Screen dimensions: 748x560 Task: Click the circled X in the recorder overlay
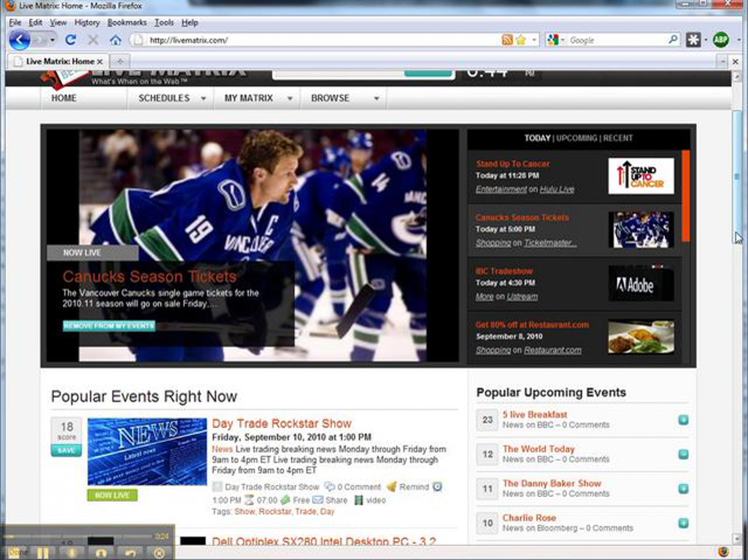[159, 553]
